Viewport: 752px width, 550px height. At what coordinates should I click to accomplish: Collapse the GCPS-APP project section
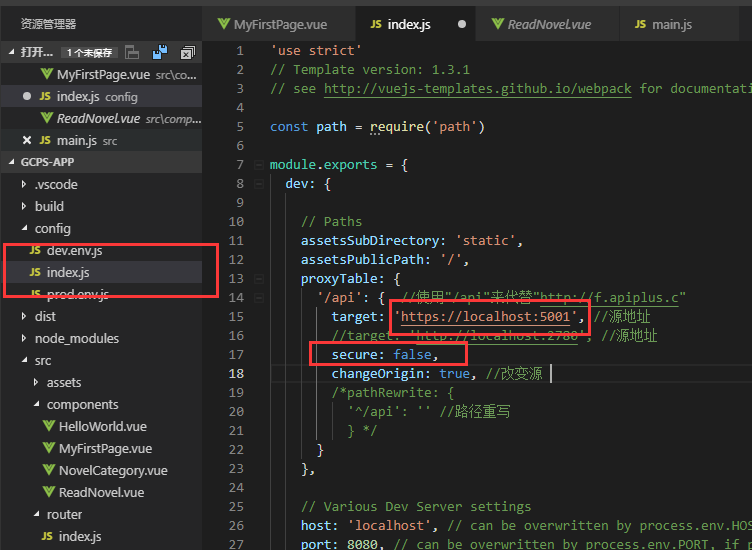(12, 162)
